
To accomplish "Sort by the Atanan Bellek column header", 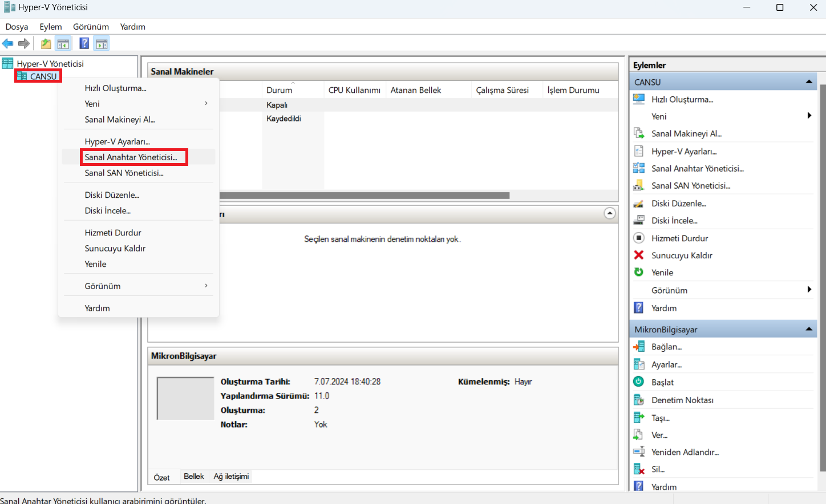I will click(x=428, y=90).
